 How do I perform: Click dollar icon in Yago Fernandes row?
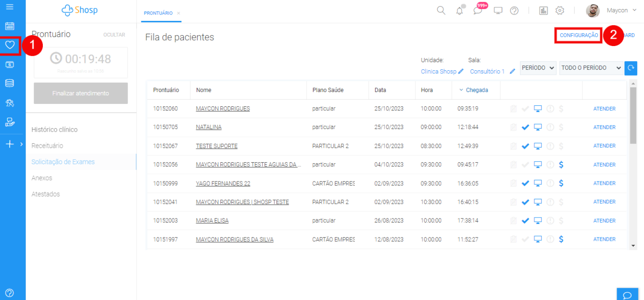tap(561, 183)
